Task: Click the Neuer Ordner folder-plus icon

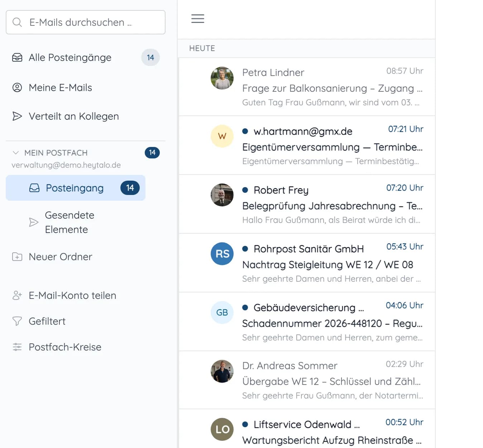Action: pyautogui.click(x=17, y=257)
